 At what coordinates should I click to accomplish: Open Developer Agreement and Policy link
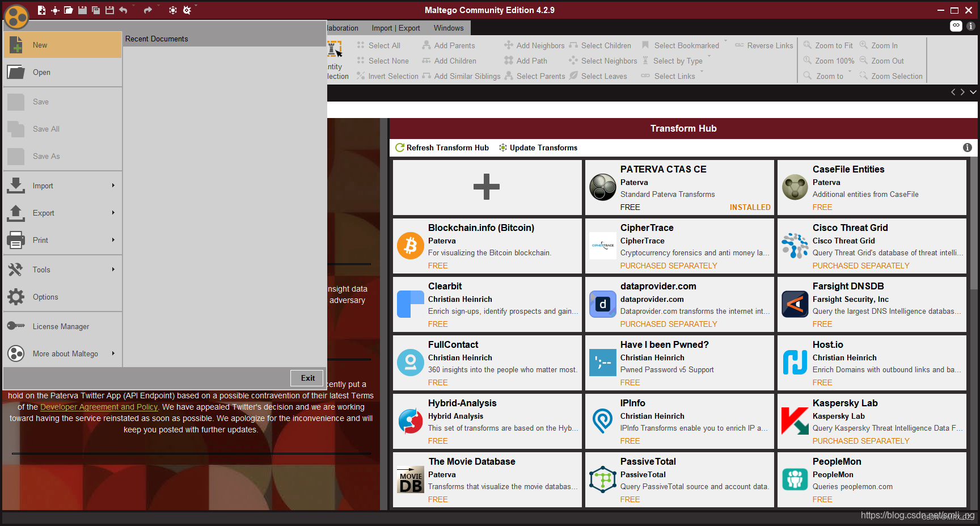[x=99, y=407]
